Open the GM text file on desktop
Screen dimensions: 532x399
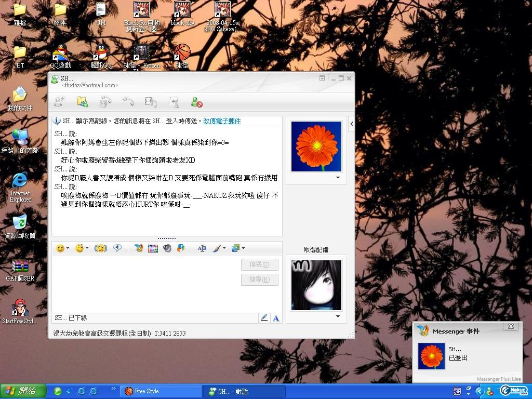click(101, 14)
